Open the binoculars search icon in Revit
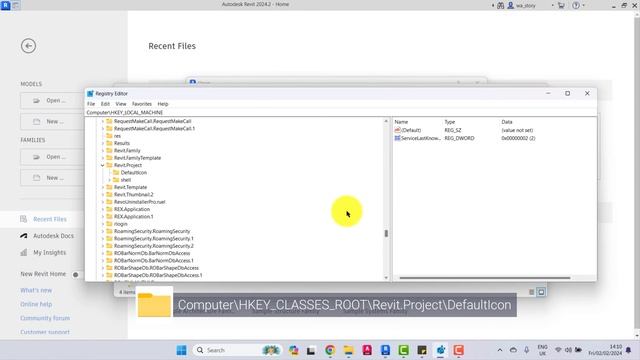The height and width of the screenshot is (360, 640). pyautogui.click(x=500, y=5)
